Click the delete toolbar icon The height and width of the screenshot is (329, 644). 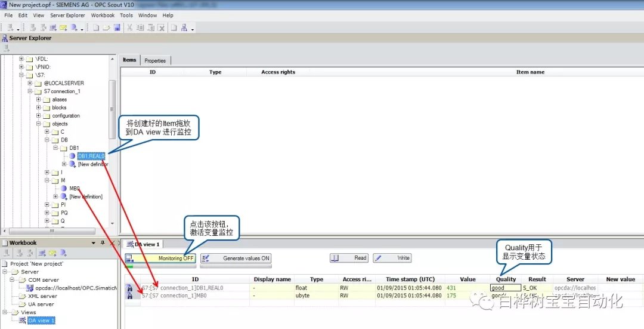(160, 27)
